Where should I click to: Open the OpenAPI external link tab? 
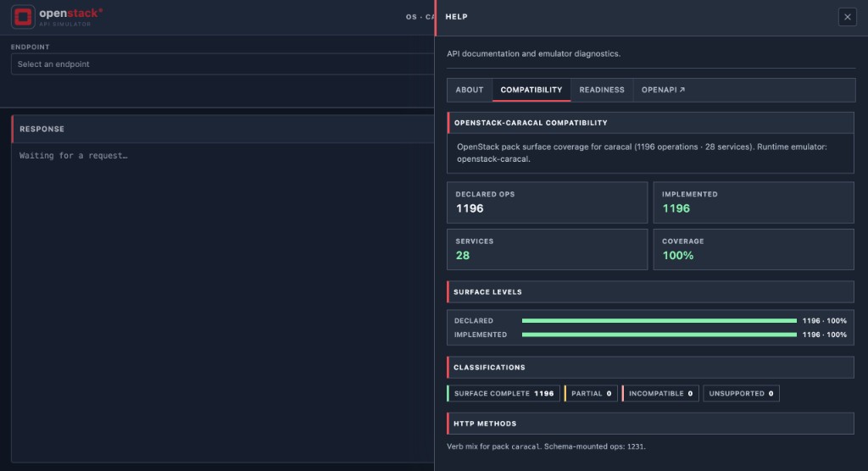(x=663, y=90)
